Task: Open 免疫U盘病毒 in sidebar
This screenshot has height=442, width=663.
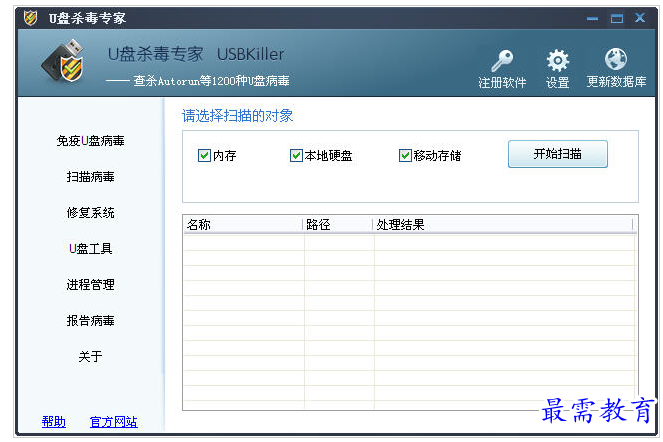Action: (x=90, y=141)
